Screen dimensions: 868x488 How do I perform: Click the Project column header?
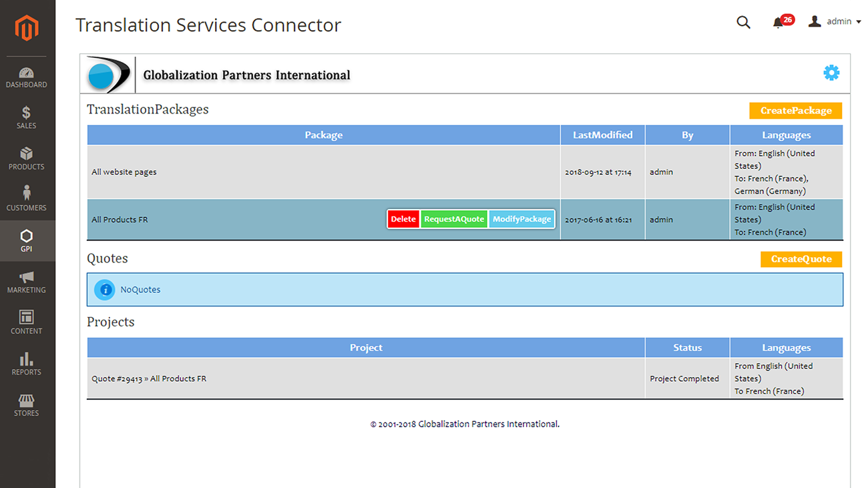point(366,348)
